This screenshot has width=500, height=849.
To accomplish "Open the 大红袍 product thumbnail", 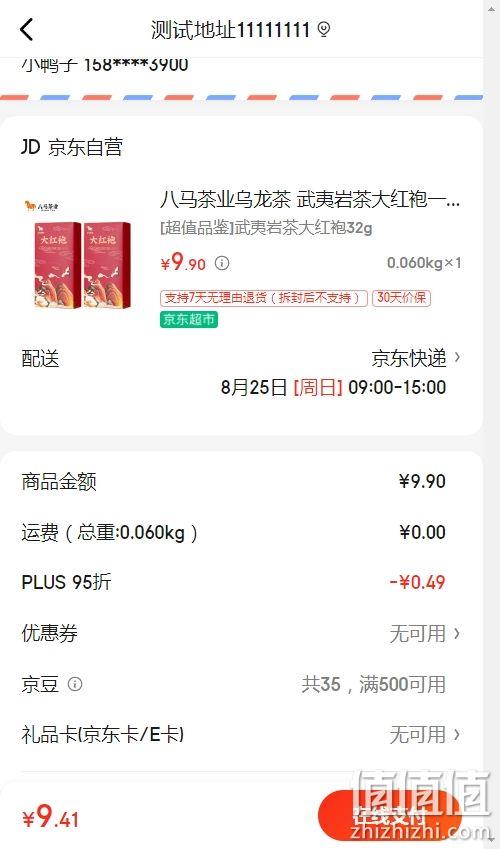I will (x=79, y=254).
